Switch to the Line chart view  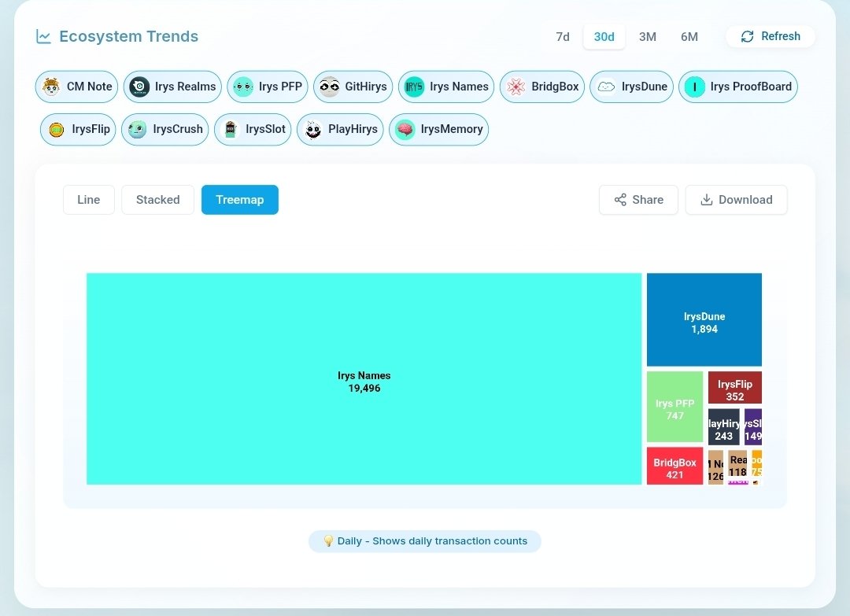click(x=89, y=200)
